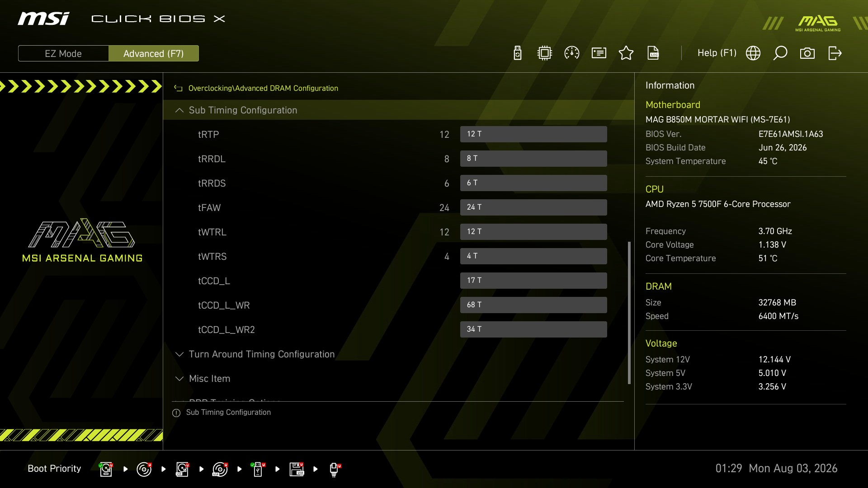Click the exit door icon
This screenshot has width=868, height=488.
pyautogui.click(x=835, y=53)
